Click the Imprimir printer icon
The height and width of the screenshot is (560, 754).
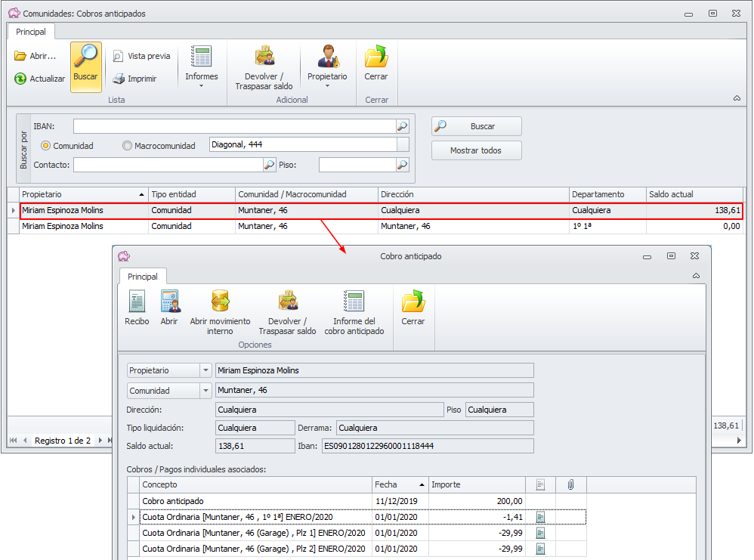click(119, 79)
